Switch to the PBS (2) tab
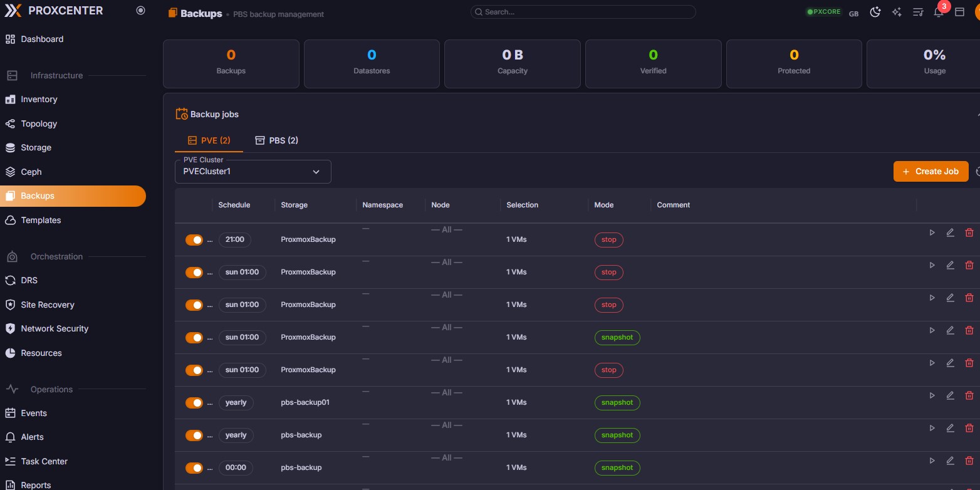This screenshot has height=490, width=980. [276, 140]
